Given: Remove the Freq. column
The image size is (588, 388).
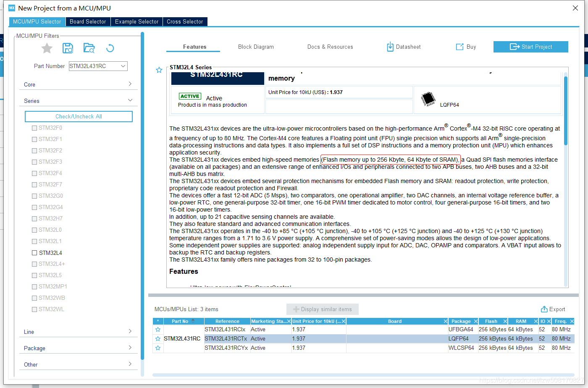Looking at the screenshot, I should (x=571, y=321).
